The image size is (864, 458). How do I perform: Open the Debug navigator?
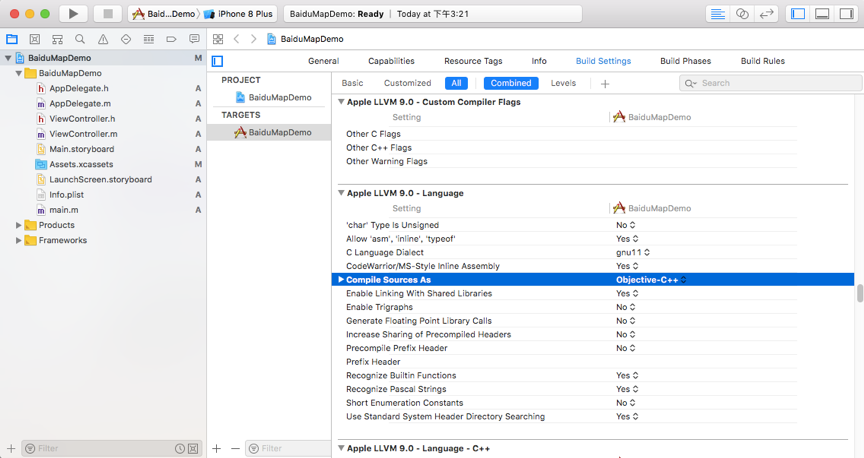pyautogui.click(x=149, y=39)
